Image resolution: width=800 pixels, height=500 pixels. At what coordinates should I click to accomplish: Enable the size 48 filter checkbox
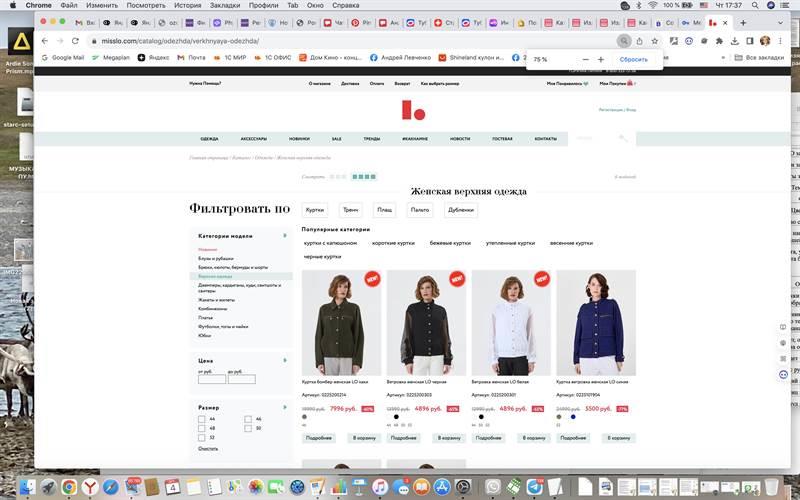click(x=202, y=428)
